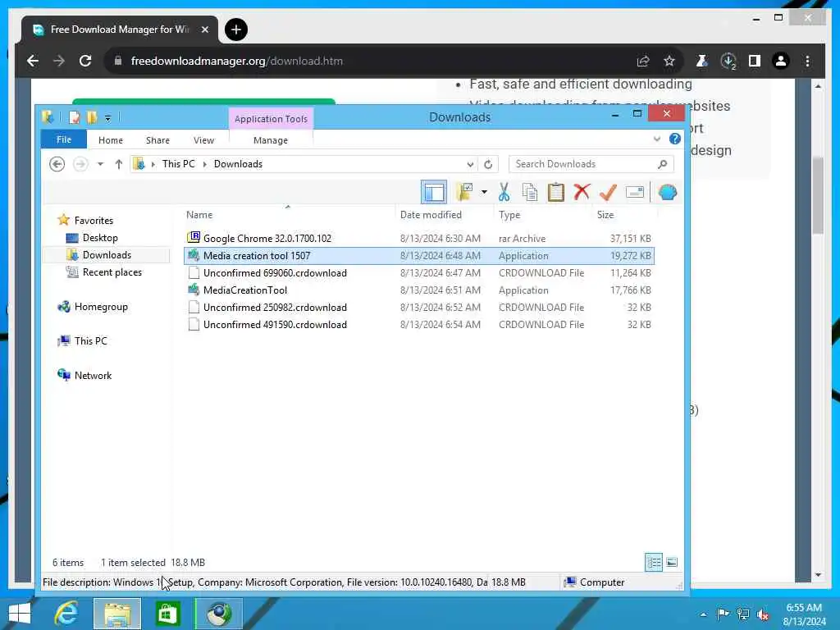Bookmark this page with the star icon
Screen dimensions: 840x630
click(x=669, y=61)
